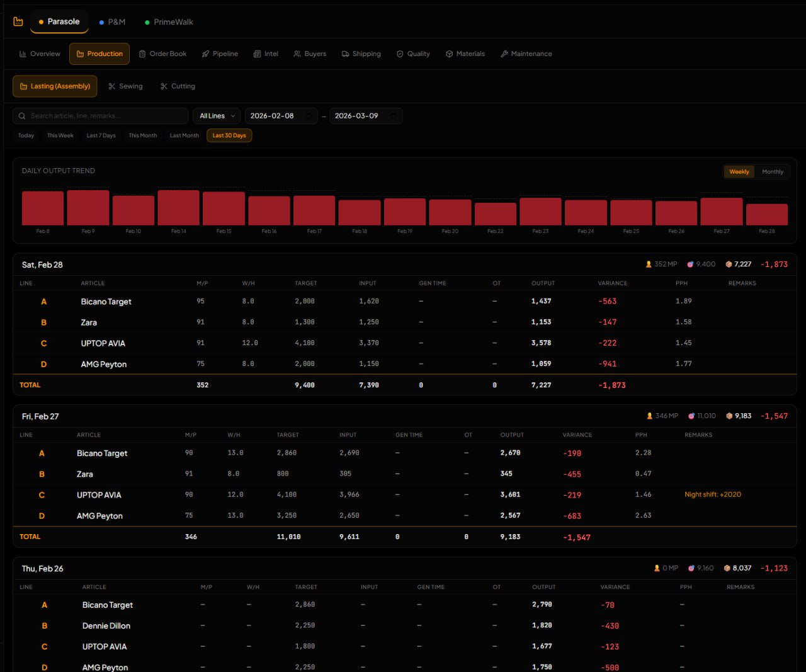The image size is (806, 672).
Task: Click the Cutting scissors icon
Action: coord(164,86)
